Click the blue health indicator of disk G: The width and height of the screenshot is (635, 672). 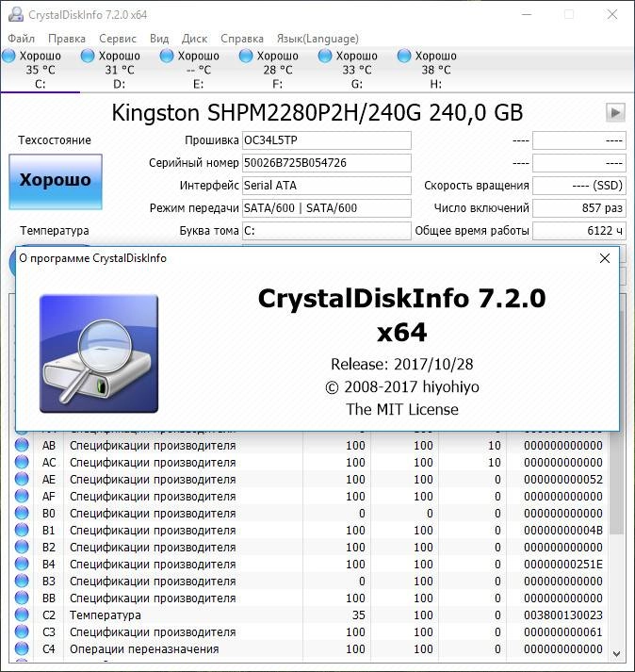tap(325, 56)
